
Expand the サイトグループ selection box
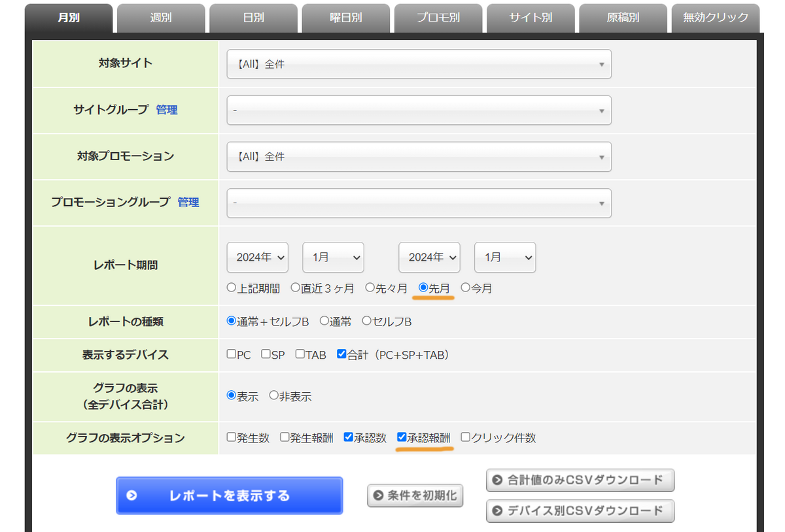[x=419, y=110]
